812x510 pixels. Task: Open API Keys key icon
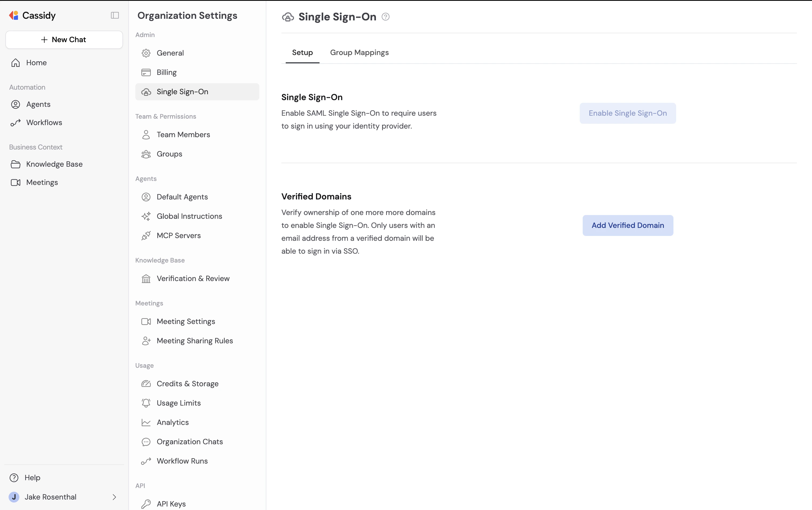pyautogui.click(x=146, y=504)
